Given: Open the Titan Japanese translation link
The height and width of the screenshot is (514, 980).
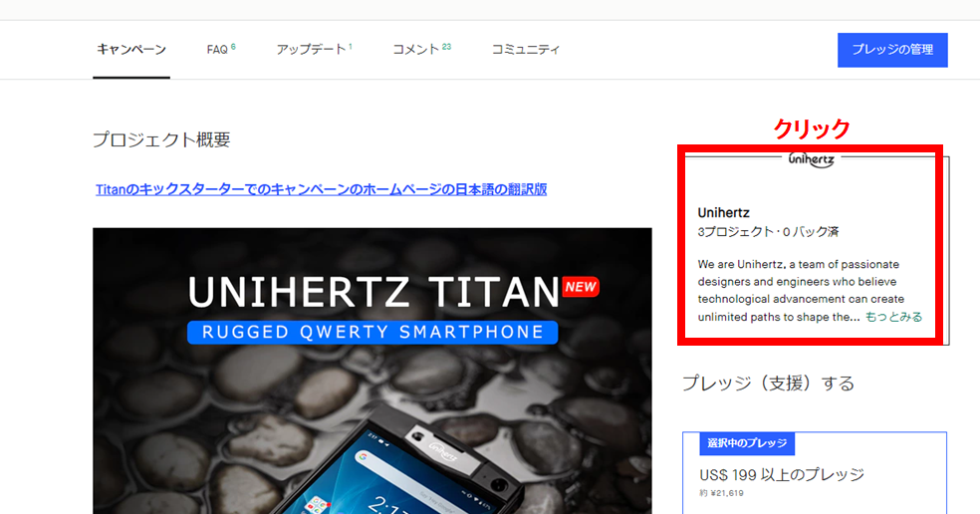Looking at the screenshot, I should [x=322, y=189].
